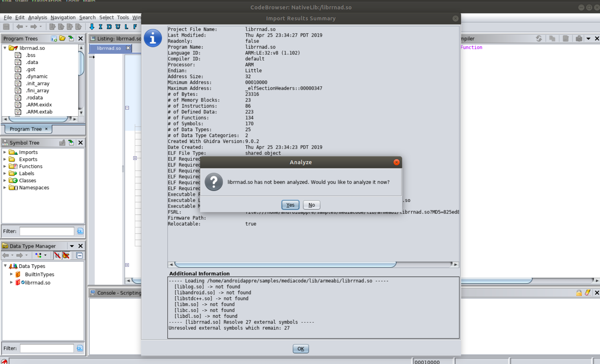Click the Undefined 'U' navigation icon
Image resolution: width=600 pixels, height=364 pixels.
pos(118,27)
